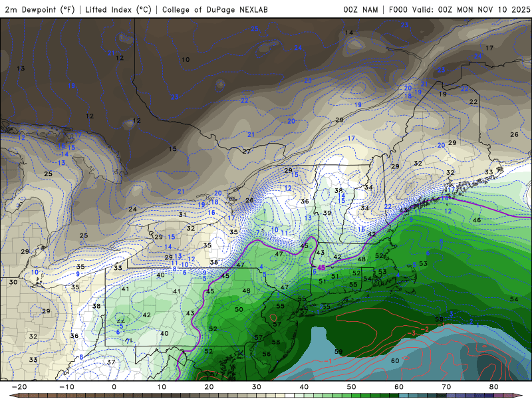
Task: Click the teal swatch after 60 on scale
Action: coord(403,396)
